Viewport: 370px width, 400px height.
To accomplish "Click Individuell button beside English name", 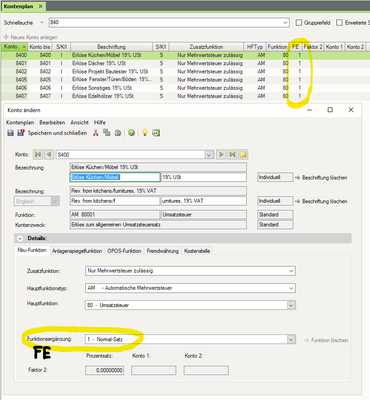I will [275, 201].
